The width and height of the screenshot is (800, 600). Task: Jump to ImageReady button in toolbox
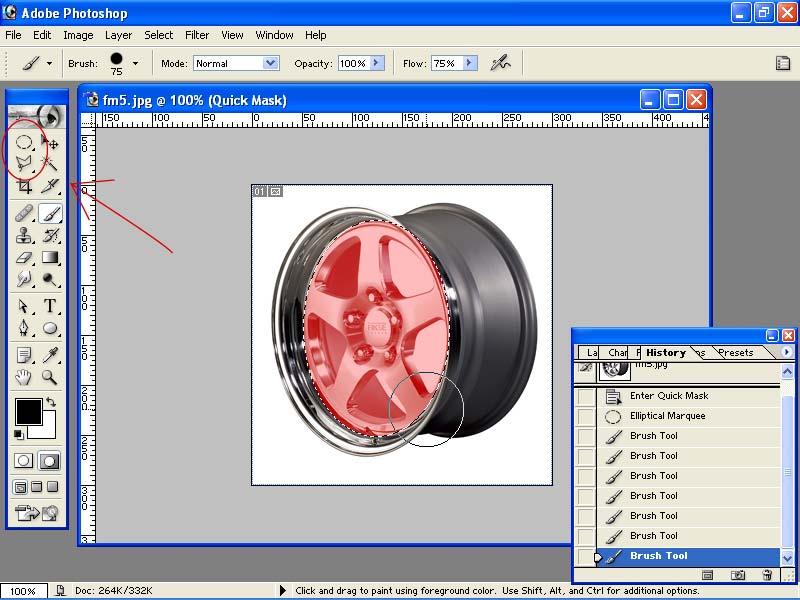(37, 514)
